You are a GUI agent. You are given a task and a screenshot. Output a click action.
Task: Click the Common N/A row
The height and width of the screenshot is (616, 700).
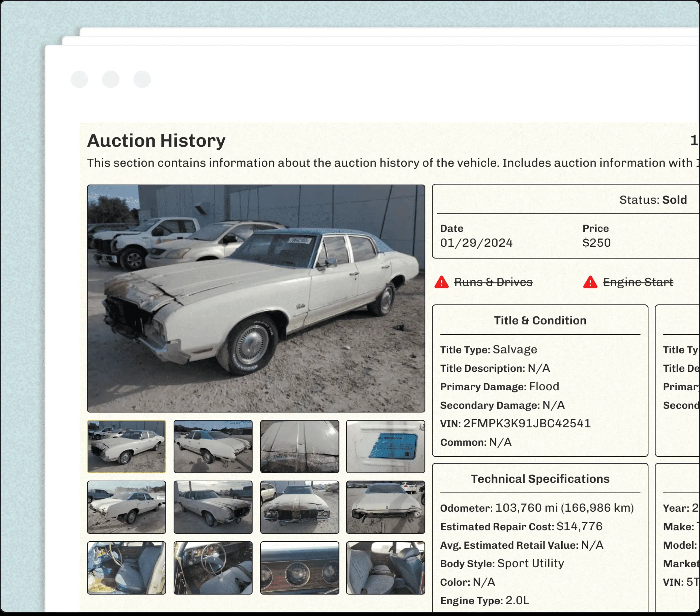(476, 442)
